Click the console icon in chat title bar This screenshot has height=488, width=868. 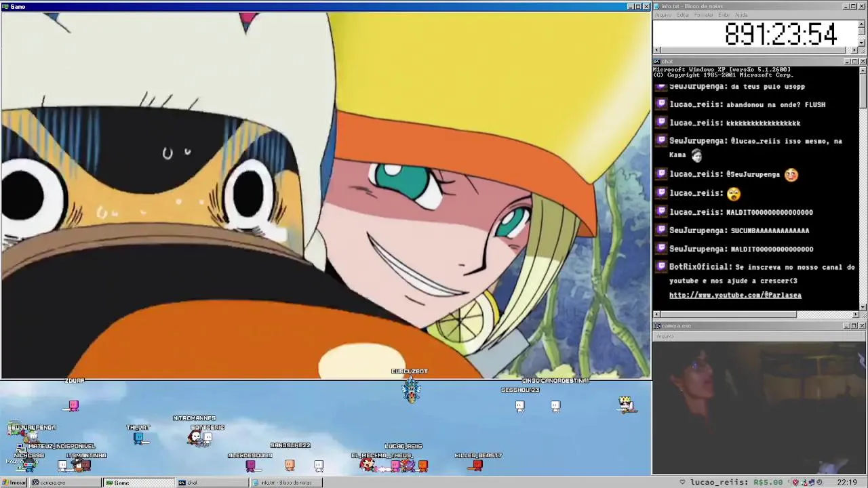coord(657,62)
